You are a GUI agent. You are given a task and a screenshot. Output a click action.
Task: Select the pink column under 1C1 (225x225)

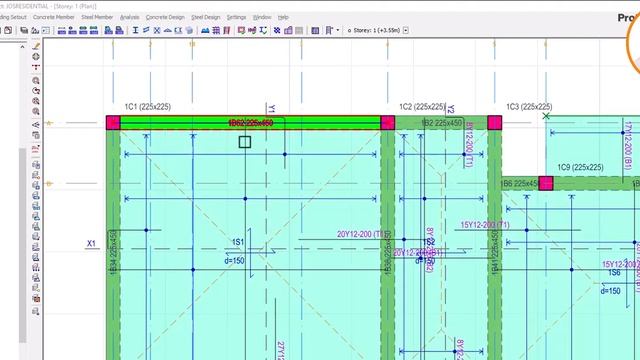(113, 123)
